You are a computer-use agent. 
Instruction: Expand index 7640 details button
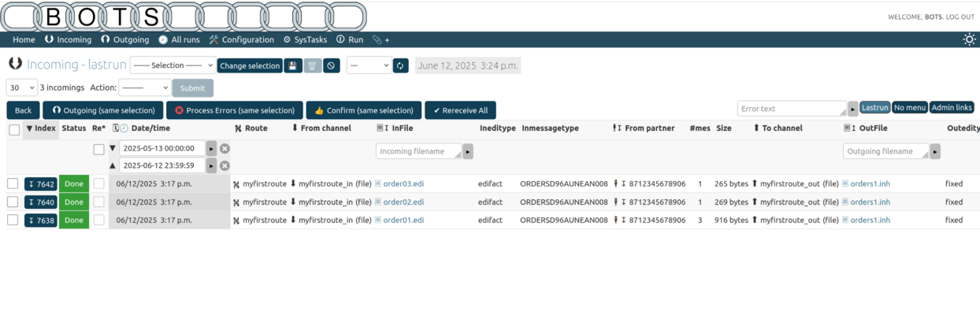41,202
